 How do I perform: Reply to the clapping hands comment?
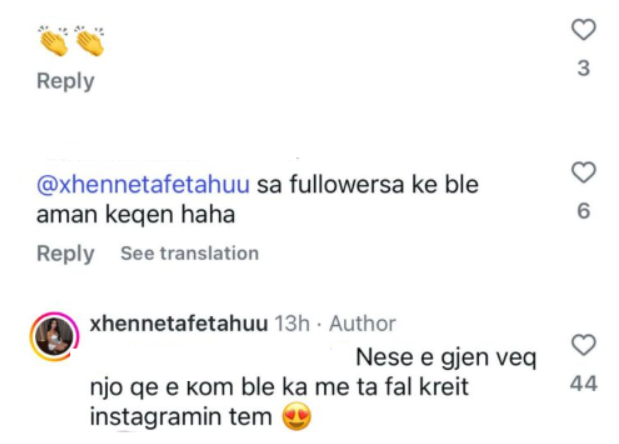coord(65,81)
